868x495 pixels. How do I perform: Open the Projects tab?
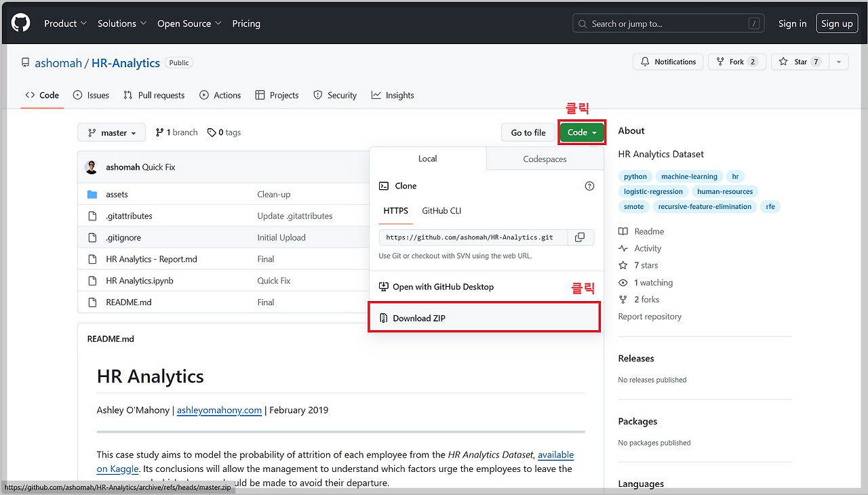click(x=277, y=96)
